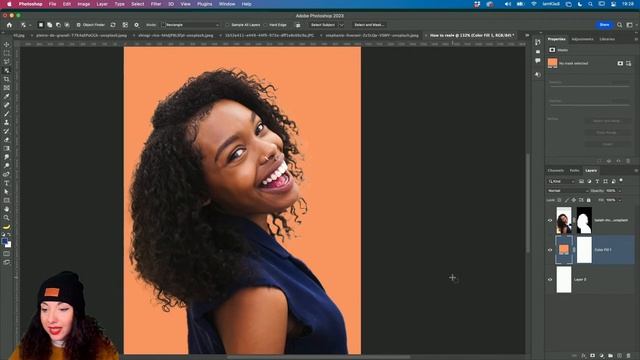This screenshot has width=640, height=360.
Task: Toggle the Object Finder checkbox
Action: coord(78,25)
